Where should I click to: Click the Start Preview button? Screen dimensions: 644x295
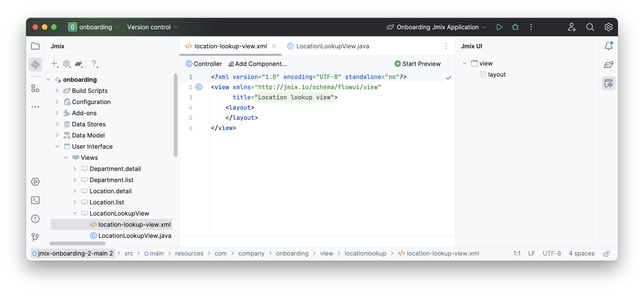(x=417, y=64)
